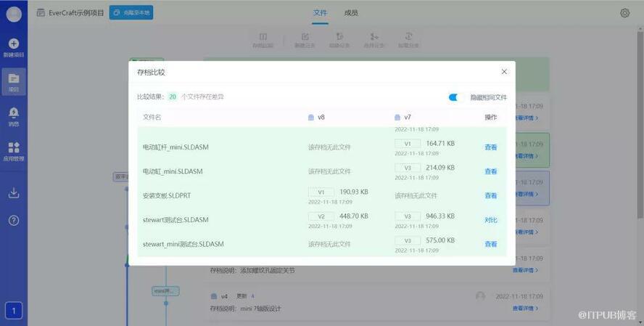
Task: Select the 双平... branch tag on timeline
Action: [120, 176]
